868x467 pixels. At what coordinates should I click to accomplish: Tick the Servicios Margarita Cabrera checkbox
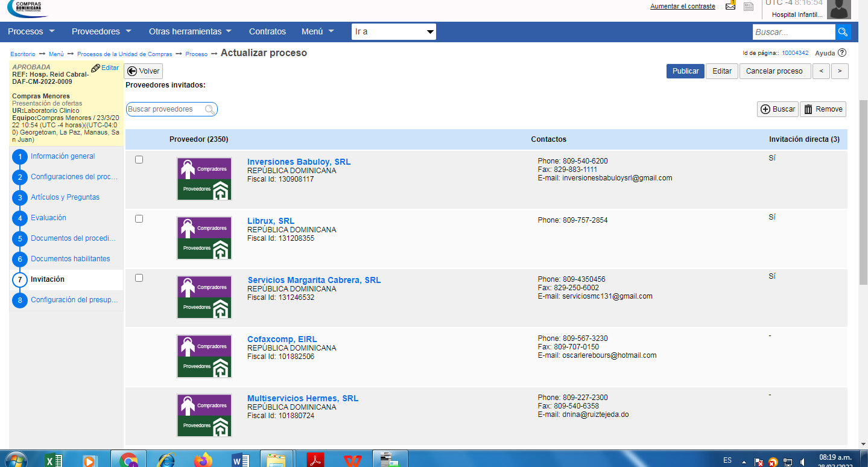pos(139,278)
